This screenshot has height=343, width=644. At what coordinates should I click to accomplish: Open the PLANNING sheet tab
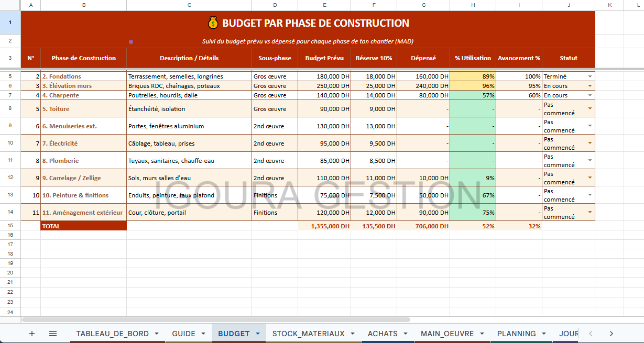(x=516, y=334)
